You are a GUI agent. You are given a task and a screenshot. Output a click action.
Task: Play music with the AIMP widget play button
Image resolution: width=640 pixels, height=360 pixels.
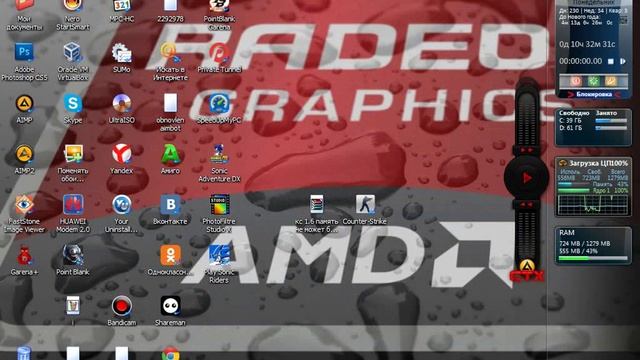click(527, 178)
